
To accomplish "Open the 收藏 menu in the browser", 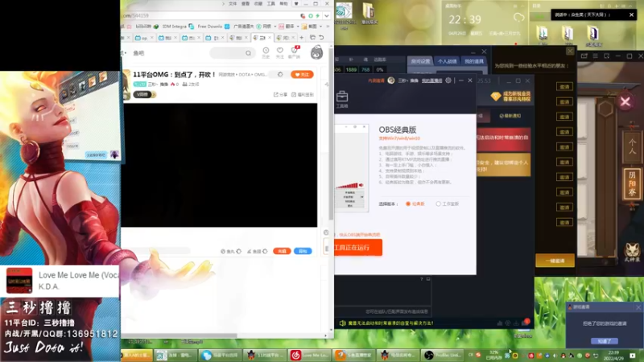I will pyautogui.click(x=258, y=4).
